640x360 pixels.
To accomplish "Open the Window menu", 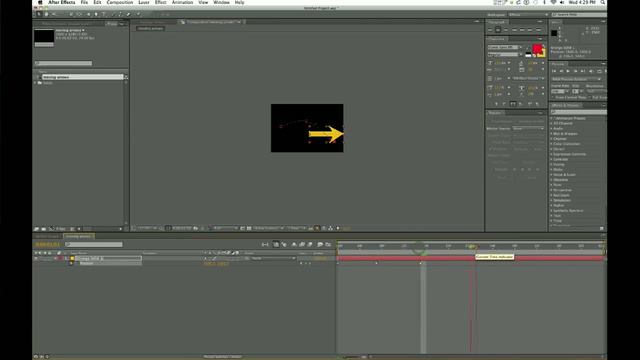I will [221, 2].
